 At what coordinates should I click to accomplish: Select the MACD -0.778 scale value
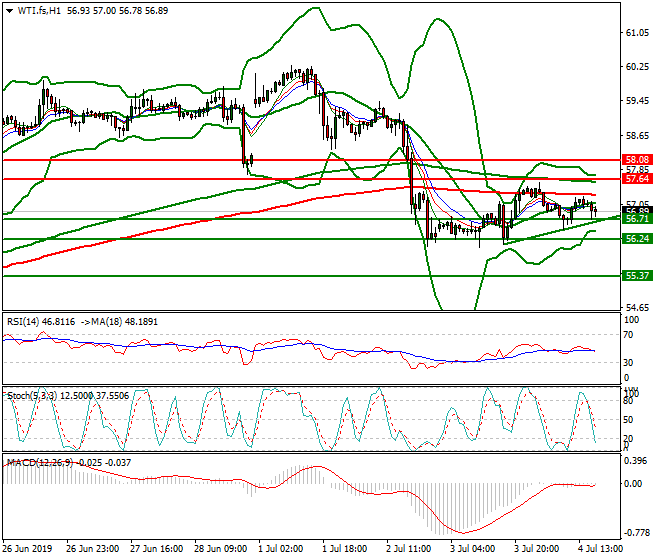(x=636, y=533)
